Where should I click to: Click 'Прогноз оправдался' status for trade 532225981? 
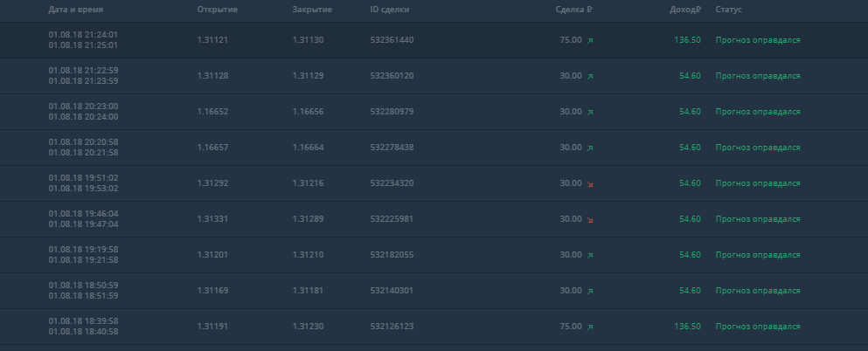click(x=758, y=219)
